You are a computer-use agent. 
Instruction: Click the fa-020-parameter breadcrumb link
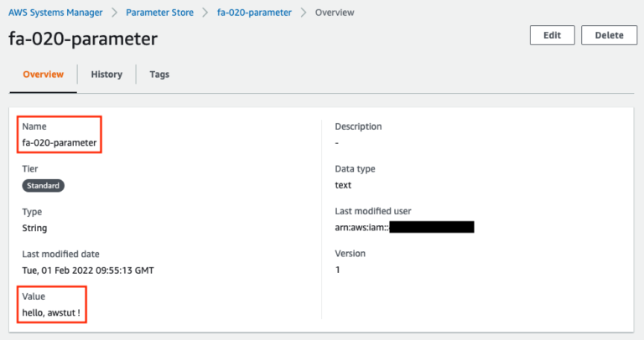tap(255, 13)
